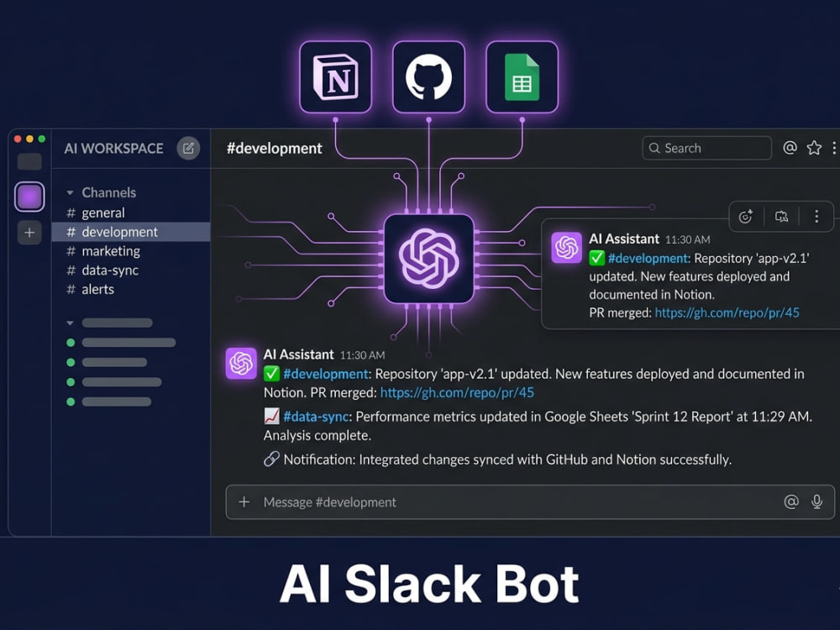840x630 pixels.
Task: Click #data-sync mention in message
Action: tap(316, 417)
